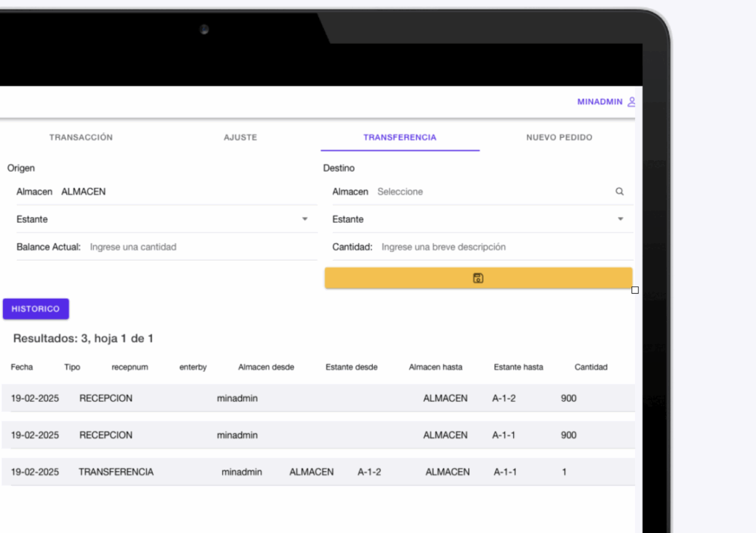Expand the Destino Estante dropdown arrow

[x=620, y=219]
